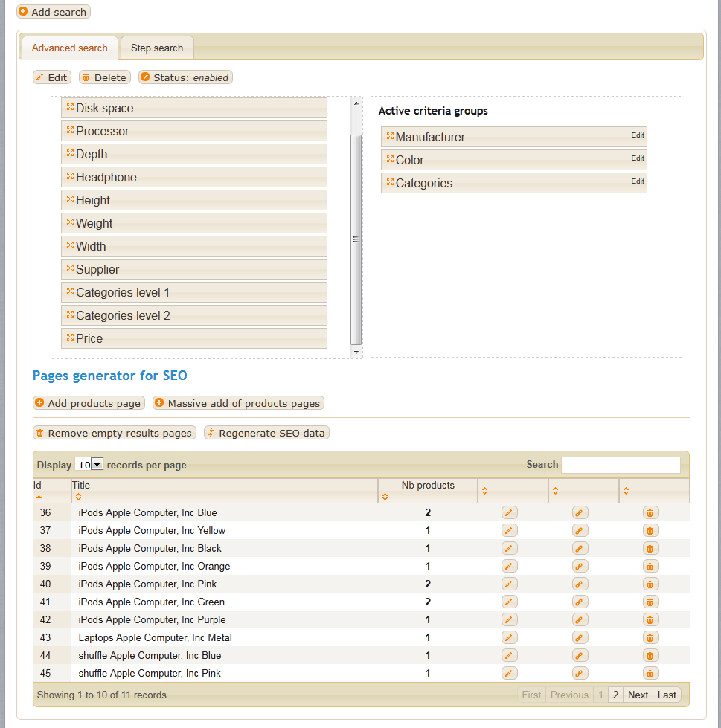Open link icon for iPods Apple Computer, Inc Pink

click(x=580, y=584)
